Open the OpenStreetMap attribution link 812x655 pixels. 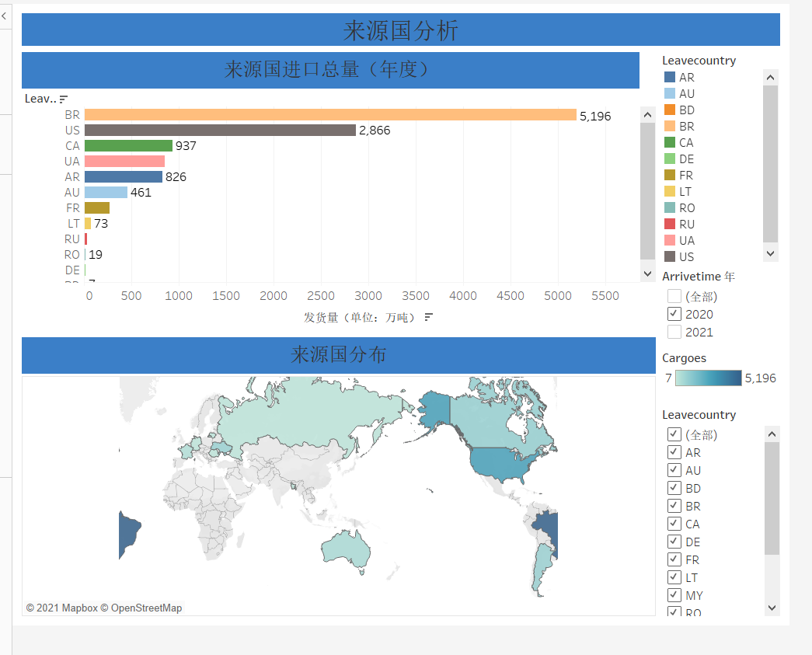[x=146, y=608]
